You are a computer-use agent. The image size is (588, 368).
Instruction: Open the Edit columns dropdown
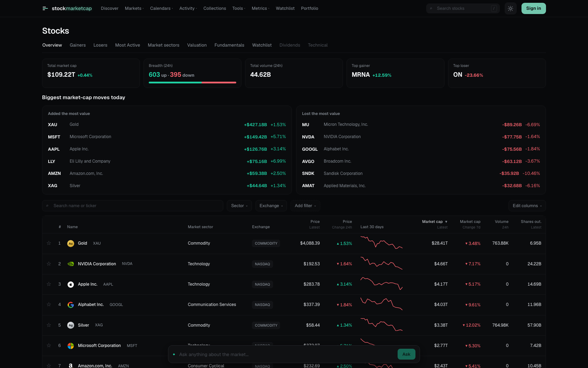click(x=527, y=206)
